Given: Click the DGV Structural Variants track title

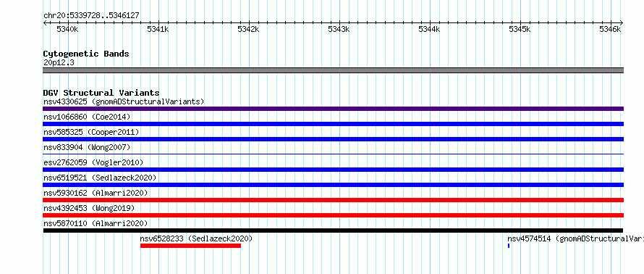Looking at the screenshot, I should click(101, 93).
